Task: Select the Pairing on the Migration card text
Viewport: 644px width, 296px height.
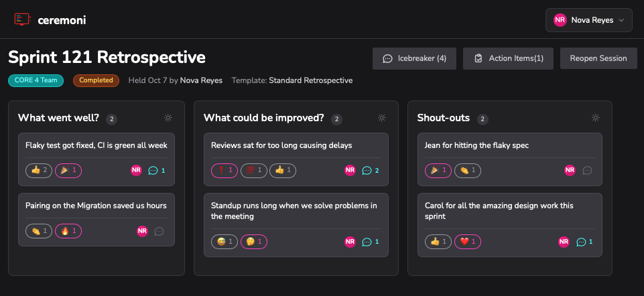Action: coord(96,206)
